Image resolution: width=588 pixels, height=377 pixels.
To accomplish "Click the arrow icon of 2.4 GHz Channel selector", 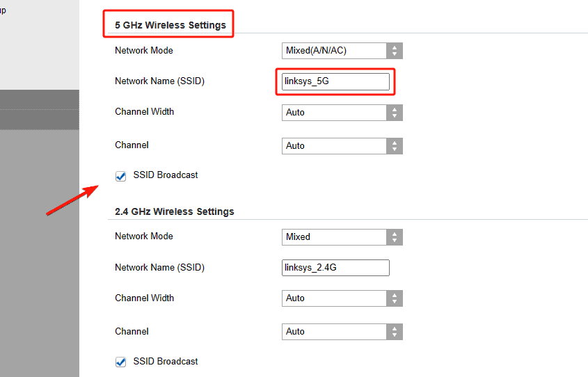I will 394,332.
